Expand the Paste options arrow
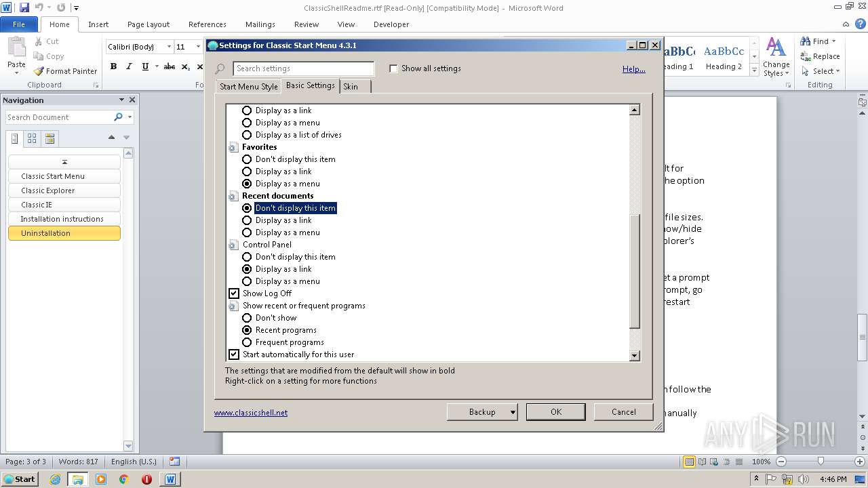Screen dimensions: 868x488 tap(16, 74)
